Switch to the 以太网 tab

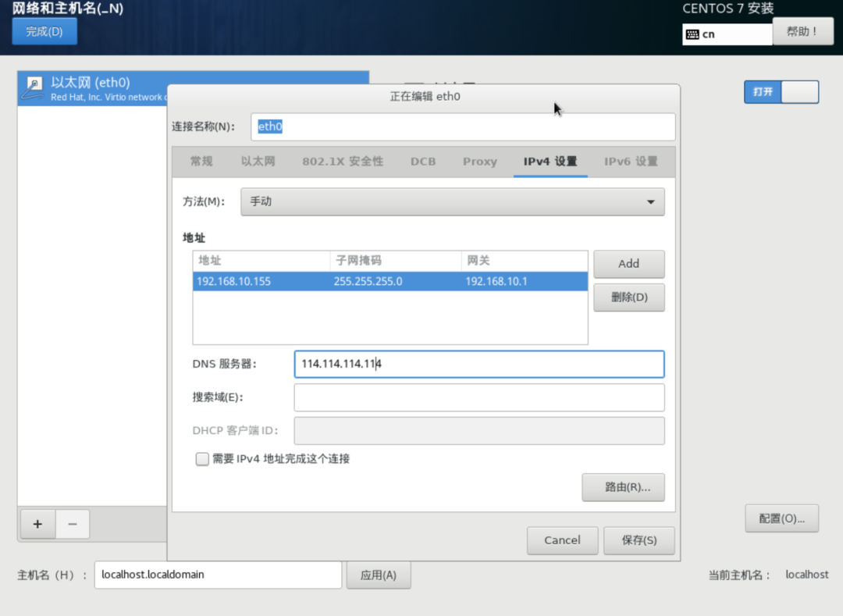click(258, 162)
